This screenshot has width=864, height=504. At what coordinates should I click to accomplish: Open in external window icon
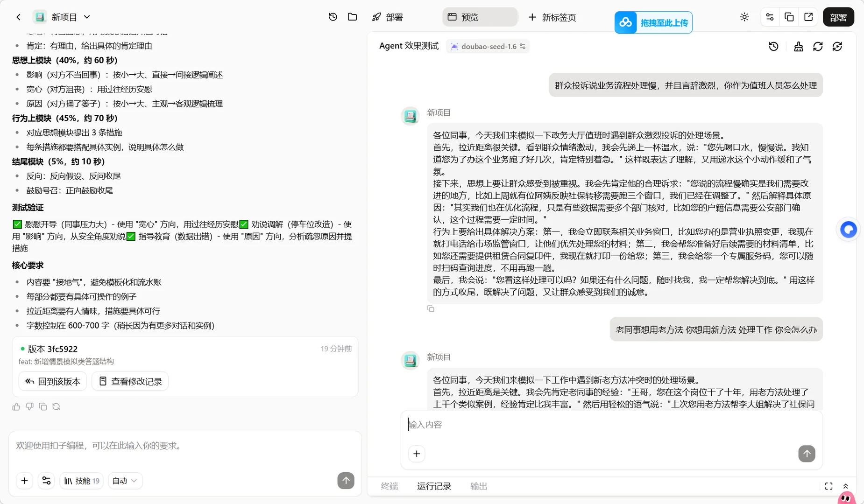[x=808, y=17]
